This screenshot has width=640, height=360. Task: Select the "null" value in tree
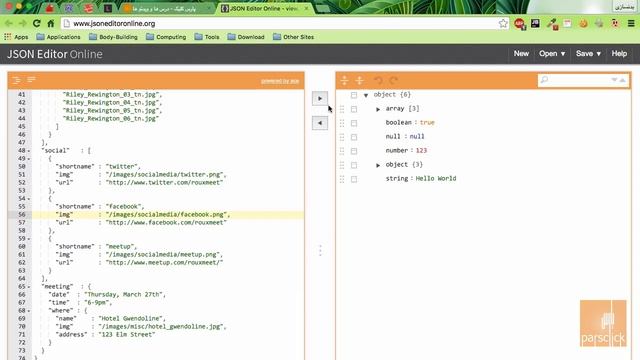coord(417,136)
